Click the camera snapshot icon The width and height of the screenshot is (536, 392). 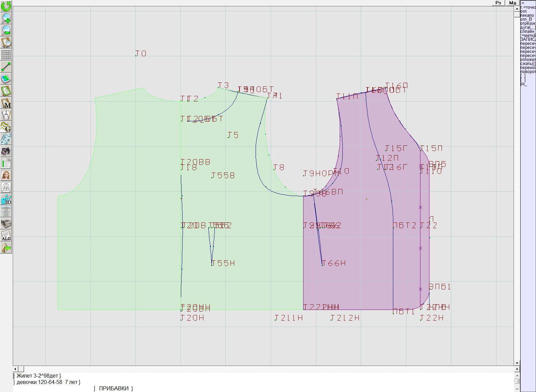[6, 151]
